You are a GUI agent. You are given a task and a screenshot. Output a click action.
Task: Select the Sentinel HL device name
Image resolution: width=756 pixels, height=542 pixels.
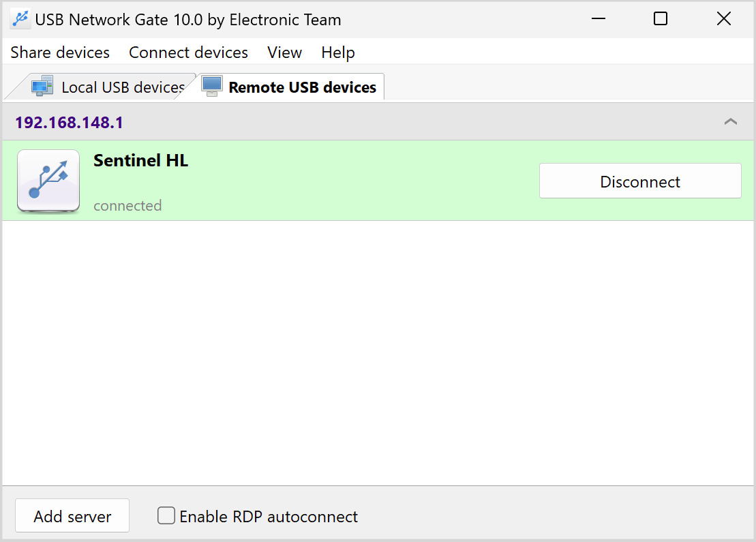pyautogui.click(x=140, y=161)
